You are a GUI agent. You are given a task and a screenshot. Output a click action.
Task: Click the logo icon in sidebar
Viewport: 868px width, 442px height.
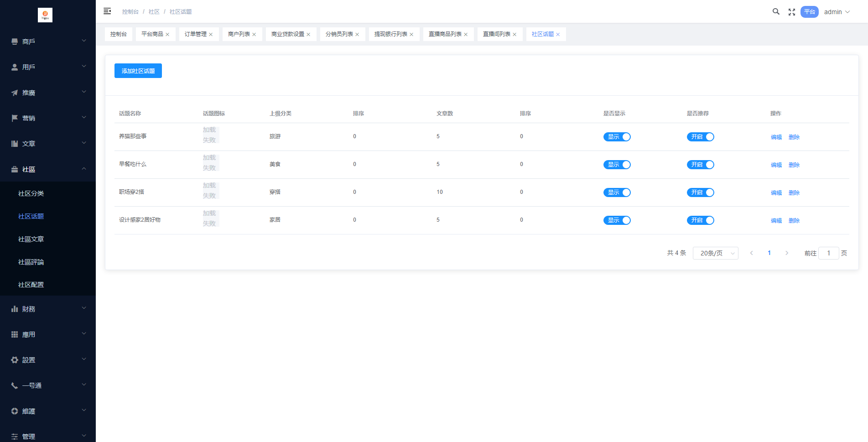[45, 15]
